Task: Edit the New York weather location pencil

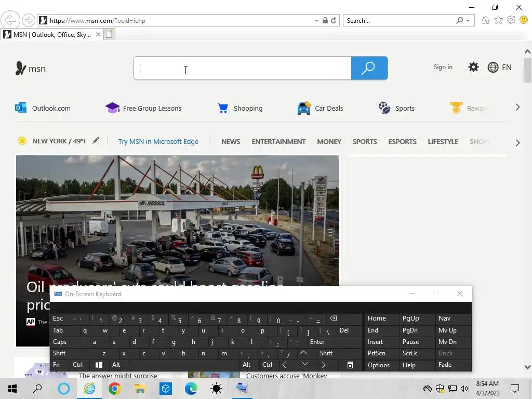Action: tap(96, 140)
